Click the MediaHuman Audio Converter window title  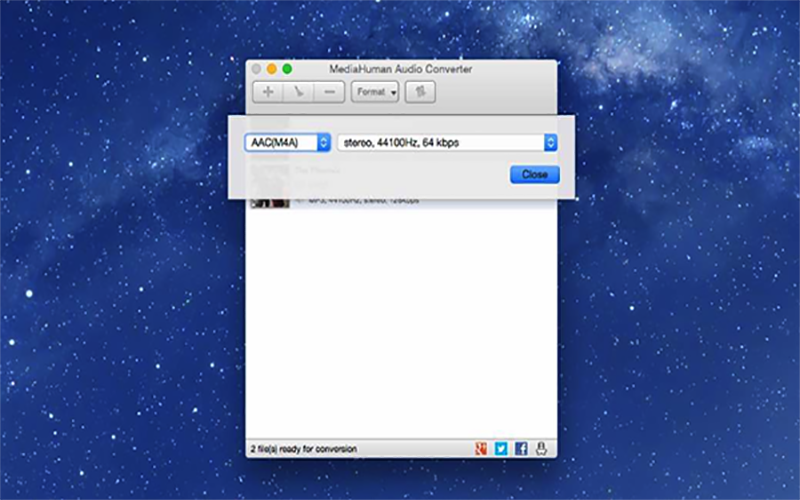(401, 69)
